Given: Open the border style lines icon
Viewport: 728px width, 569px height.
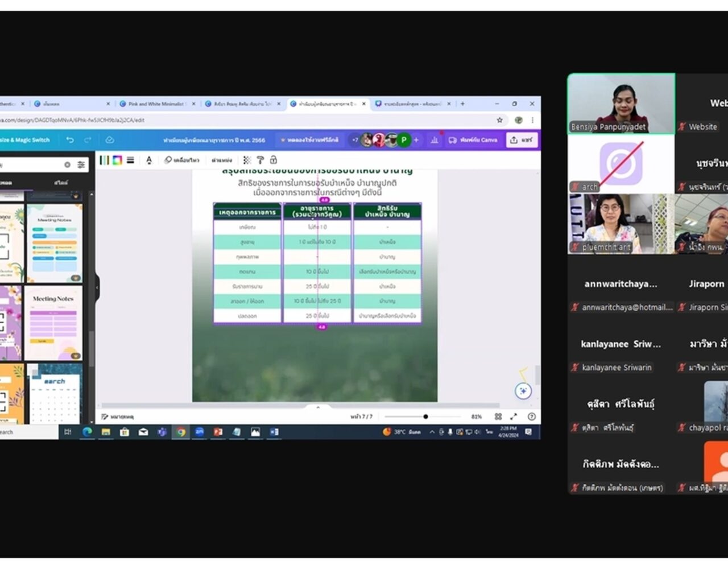Looking at the screenshot, I should (130, 160).
